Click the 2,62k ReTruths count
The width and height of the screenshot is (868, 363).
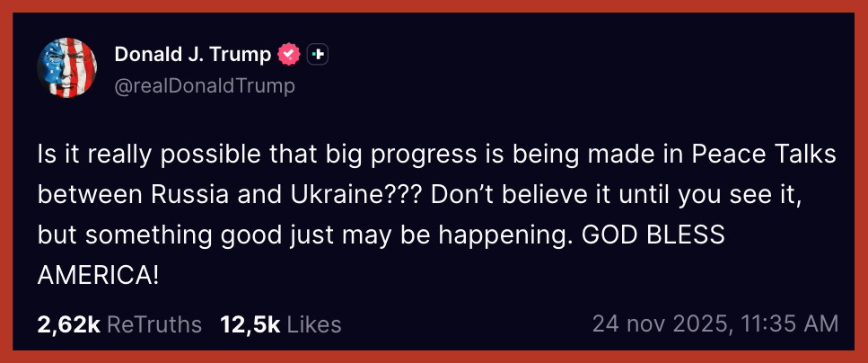click(68, 324)
